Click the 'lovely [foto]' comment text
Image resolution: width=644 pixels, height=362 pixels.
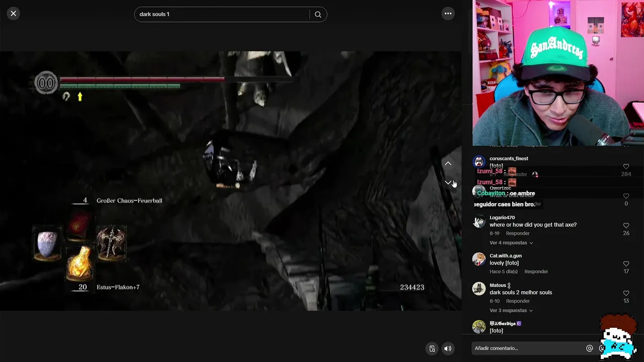(x=504, y=263)
